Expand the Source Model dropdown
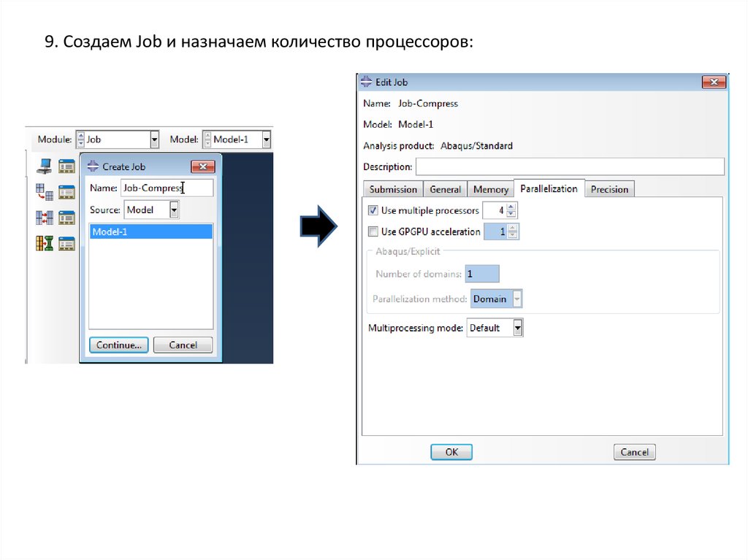 click(x=174, y=210)
